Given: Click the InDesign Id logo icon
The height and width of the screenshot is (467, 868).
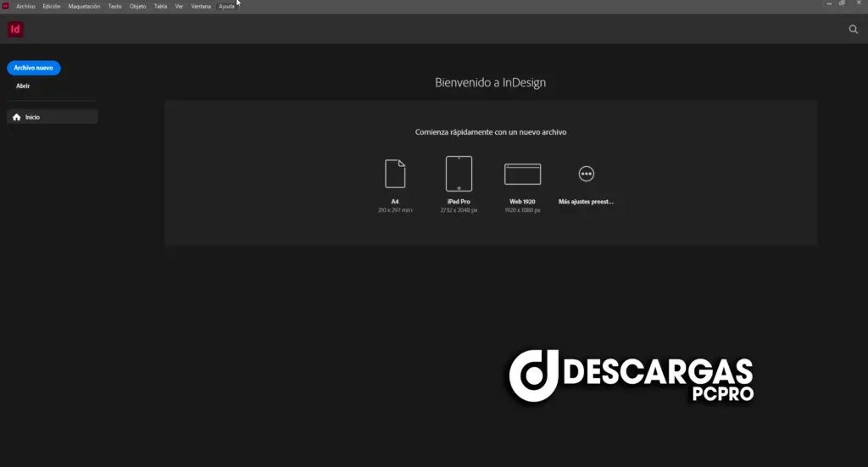Looking at the screenshot, I should [x=14, y=30].
